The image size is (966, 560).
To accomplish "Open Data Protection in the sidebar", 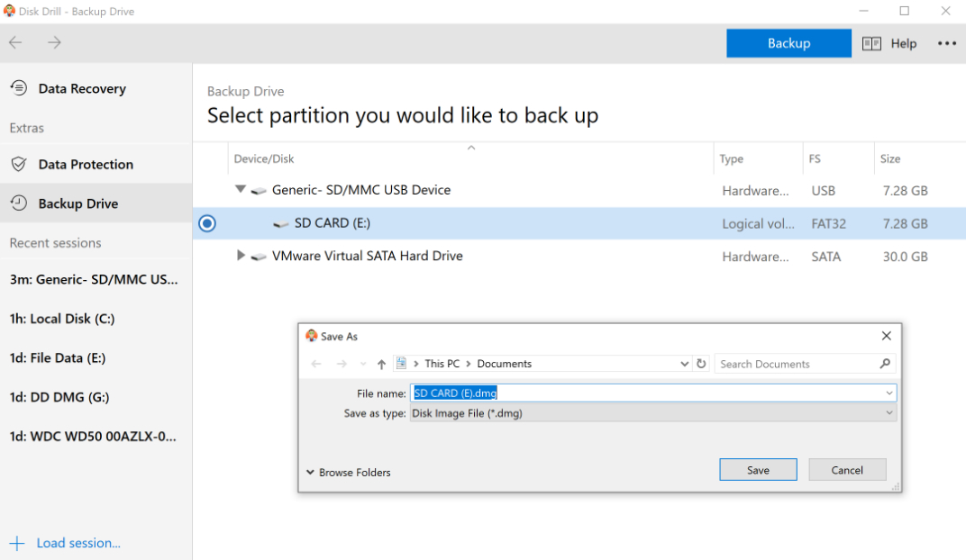I will coord(85,164).
